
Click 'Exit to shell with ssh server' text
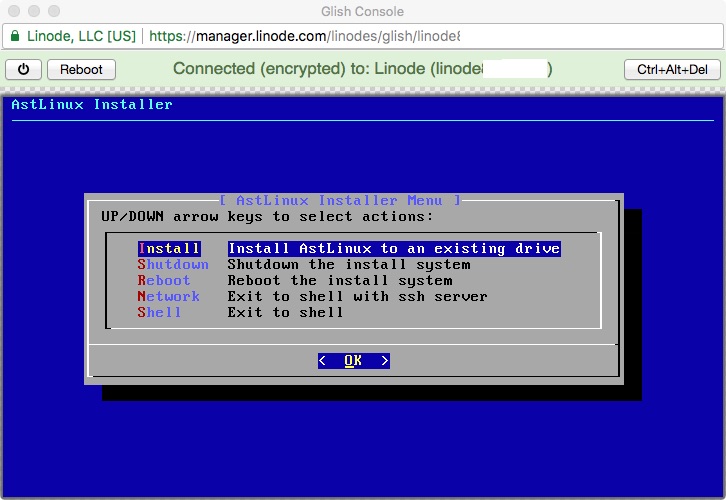tap(357, 296)
